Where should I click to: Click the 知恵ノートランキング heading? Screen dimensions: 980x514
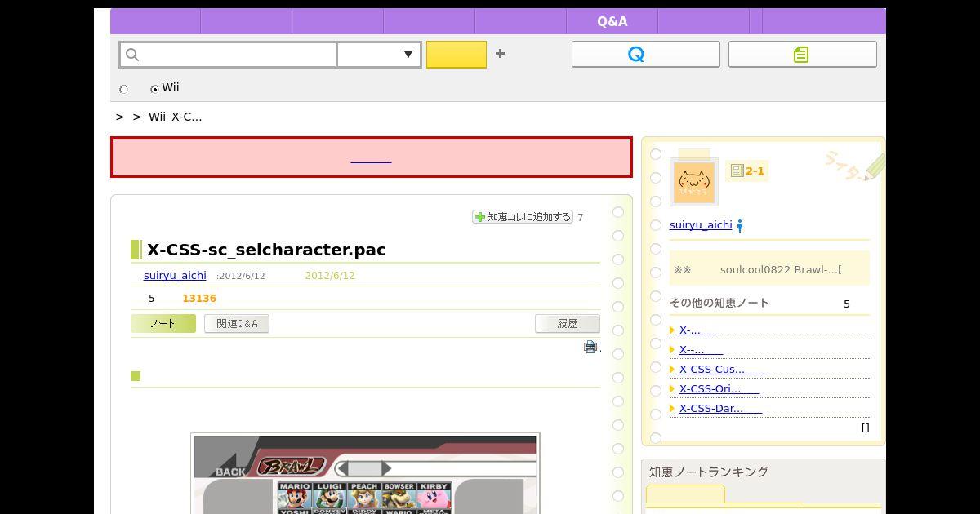click(709, 472)
